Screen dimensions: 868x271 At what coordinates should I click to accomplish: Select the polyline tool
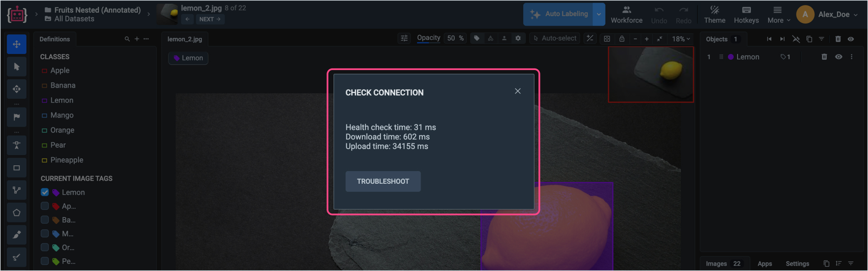[16, 190]
